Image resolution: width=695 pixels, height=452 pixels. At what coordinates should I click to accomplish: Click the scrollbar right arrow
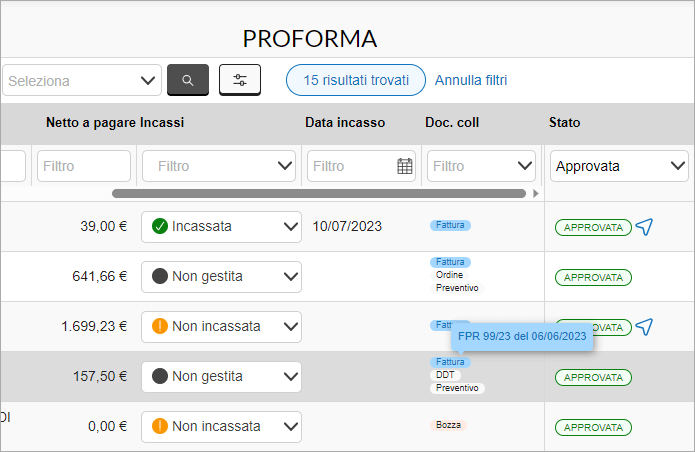[535, 194]
